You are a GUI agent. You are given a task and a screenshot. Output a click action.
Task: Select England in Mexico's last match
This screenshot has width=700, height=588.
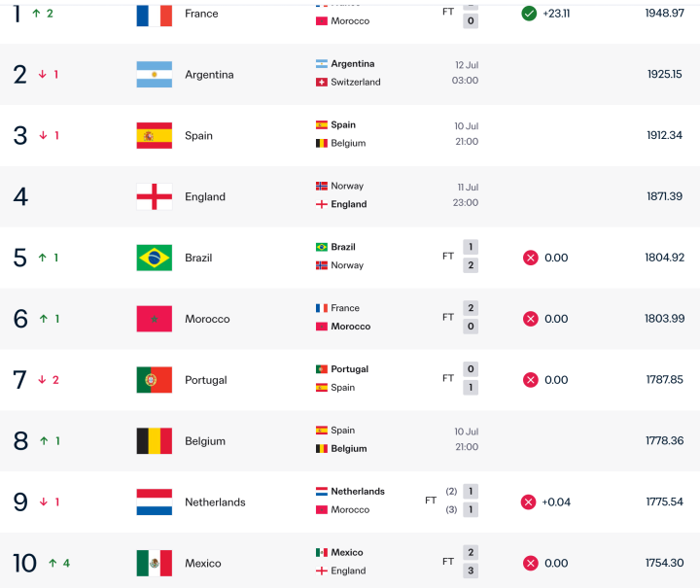pos(348,571)
